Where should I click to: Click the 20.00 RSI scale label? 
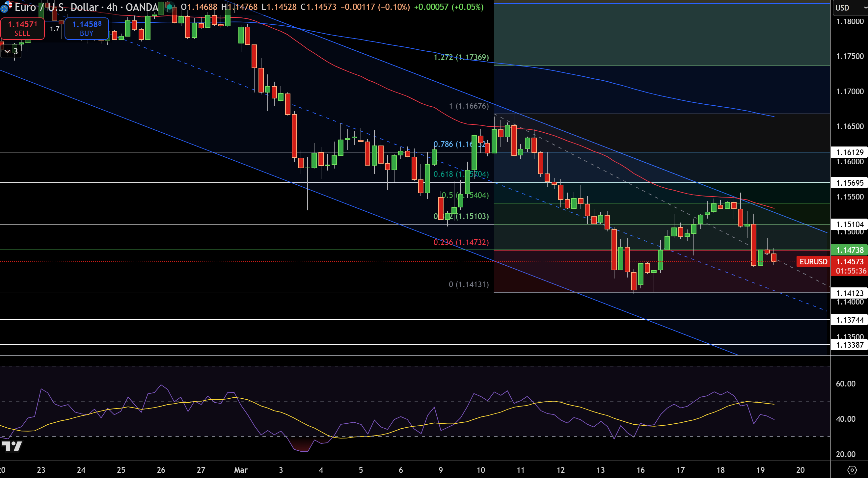(x=845, y=454)
